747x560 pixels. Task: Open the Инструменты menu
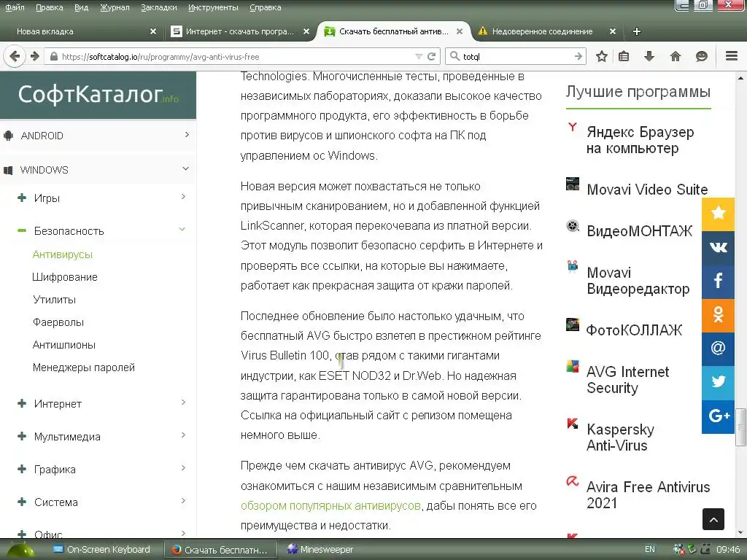[x=213, y=7]
